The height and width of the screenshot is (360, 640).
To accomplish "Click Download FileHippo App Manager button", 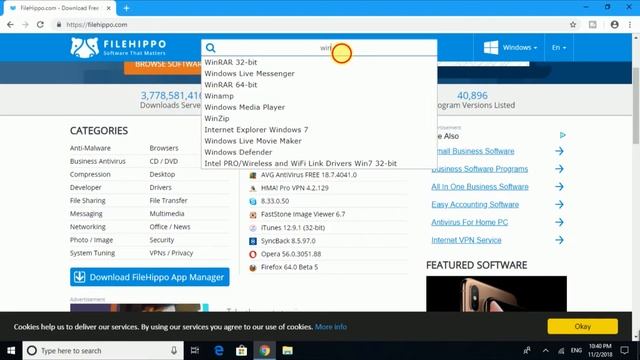I will [x=149, y=277].
